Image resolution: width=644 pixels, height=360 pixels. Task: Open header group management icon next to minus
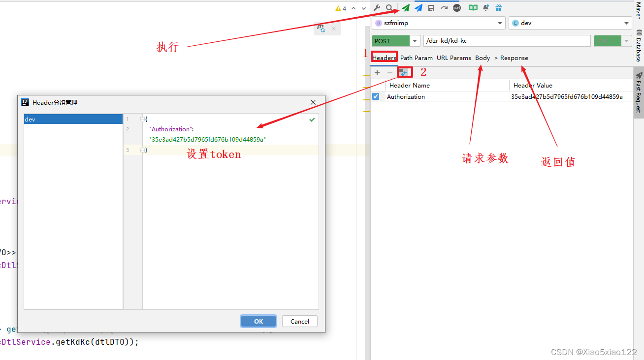click(x=404, y=73)
